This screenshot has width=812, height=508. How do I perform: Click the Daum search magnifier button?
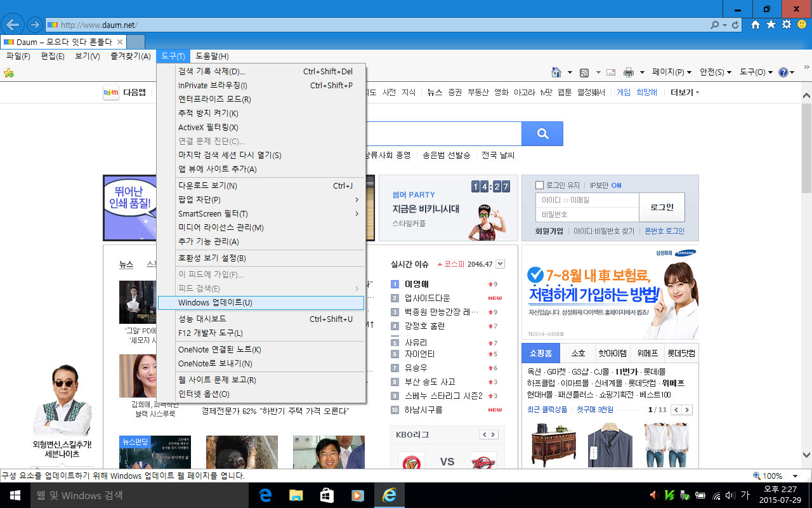coord(542,134)
